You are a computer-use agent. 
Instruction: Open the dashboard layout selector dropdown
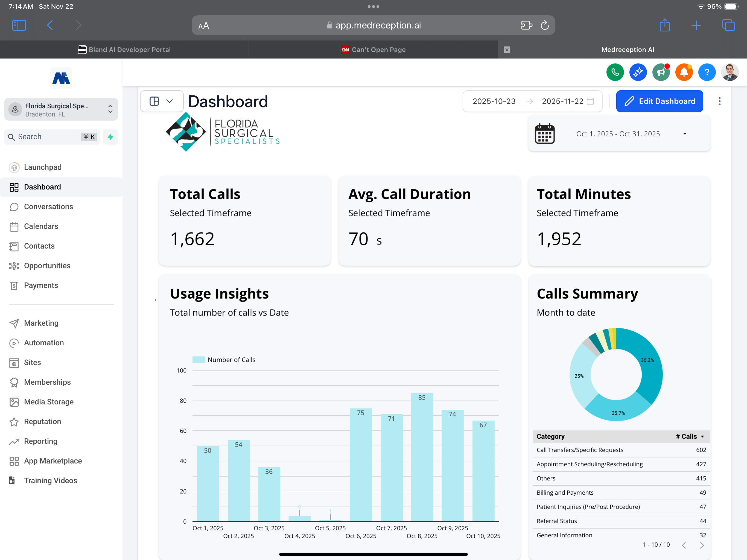[162, 101]
